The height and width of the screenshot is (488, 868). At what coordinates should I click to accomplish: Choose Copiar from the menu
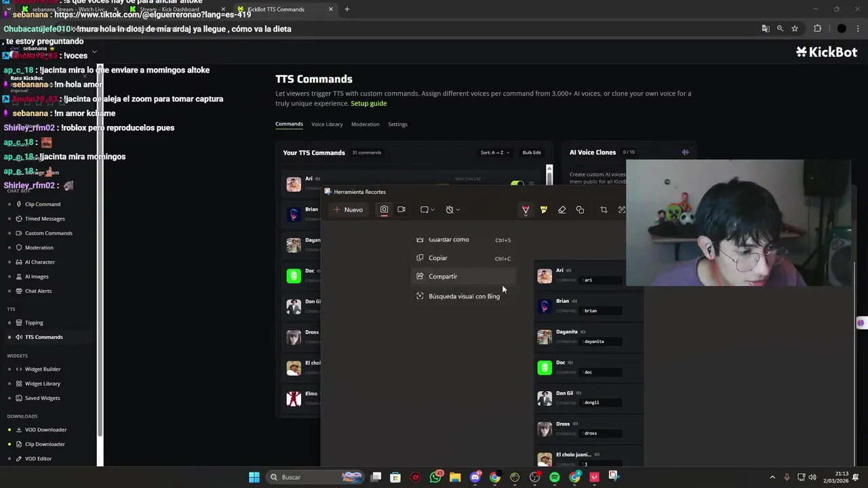463,258
